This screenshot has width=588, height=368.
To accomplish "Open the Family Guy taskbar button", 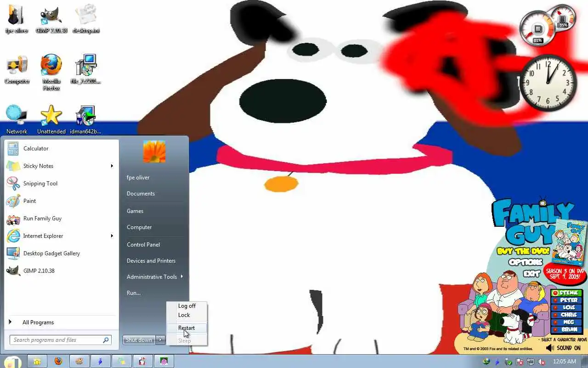I will (142, 362).
